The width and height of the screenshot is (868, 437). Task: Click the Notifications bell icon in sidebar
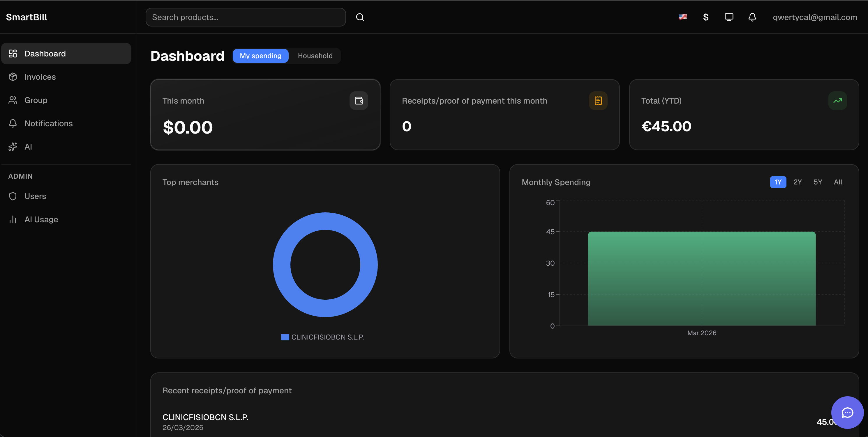coord(13,123)
